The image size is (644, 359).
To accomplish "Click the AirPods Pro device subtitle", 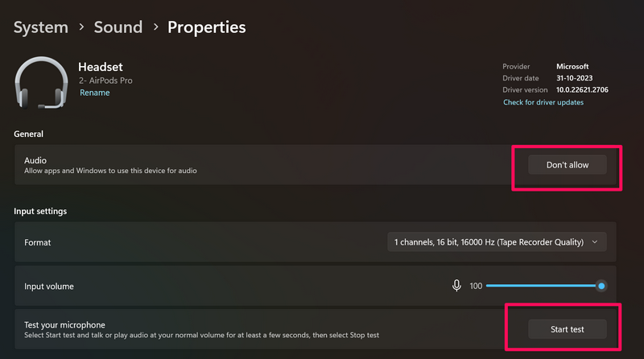I will [105, 80].
